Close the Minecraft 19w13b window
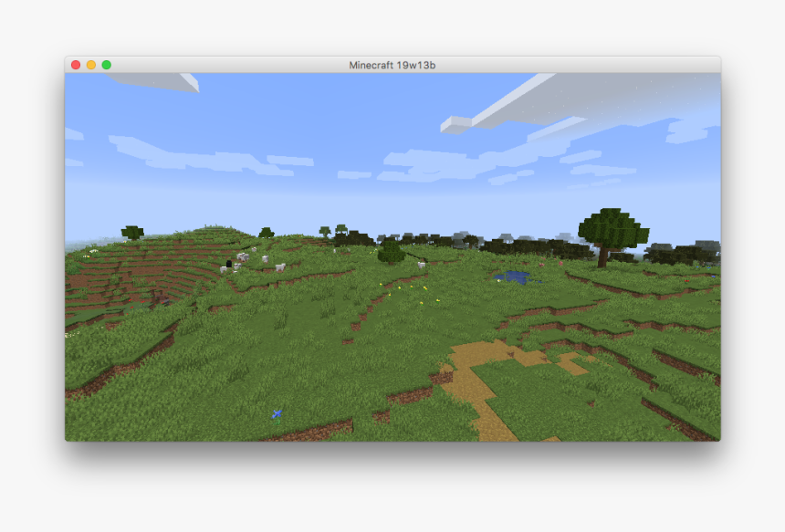The height and width of the screenshot is (532, 785). (76, 65)
